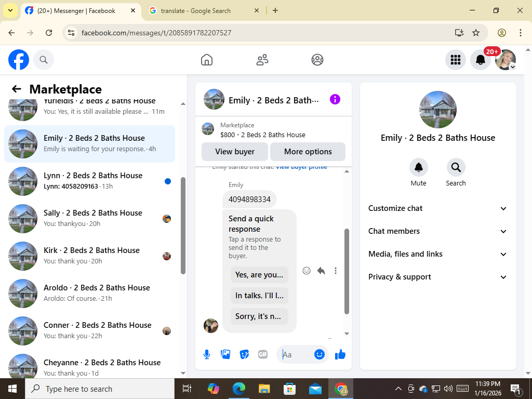This screenshot has height=399, width=532.
Task: Open the Friends icon in top navigation
Action: click(262, 60)
